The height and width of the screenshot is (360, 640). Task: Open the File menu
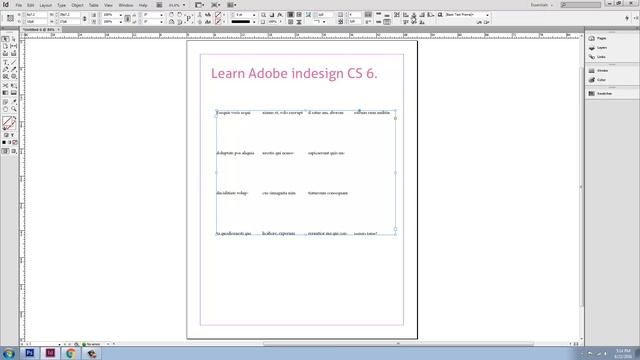(19, 5)
